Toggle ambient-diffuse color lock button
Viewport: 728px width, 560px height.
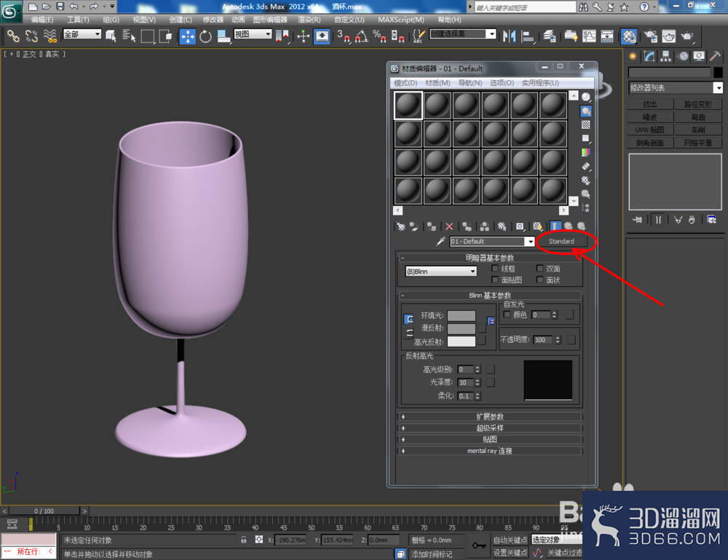click(x=409, y=319)
